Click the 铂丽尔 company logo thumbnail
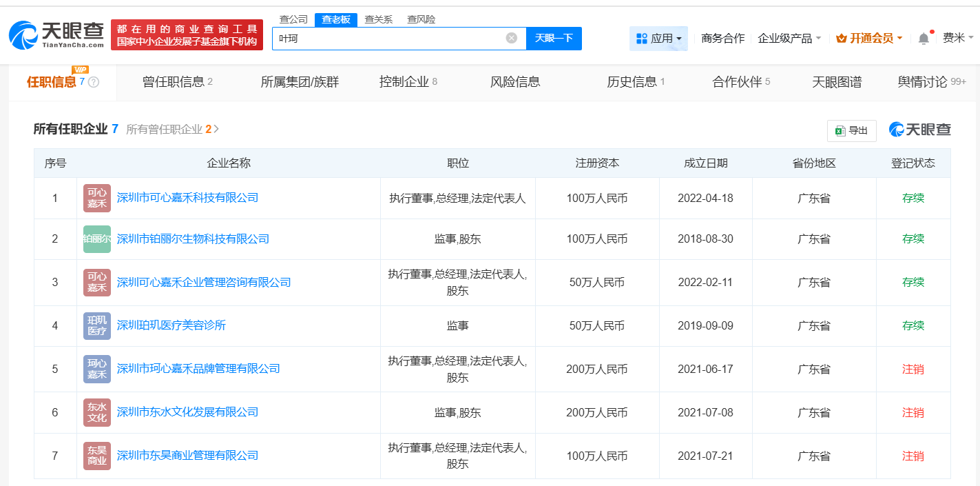 [97, 239]
